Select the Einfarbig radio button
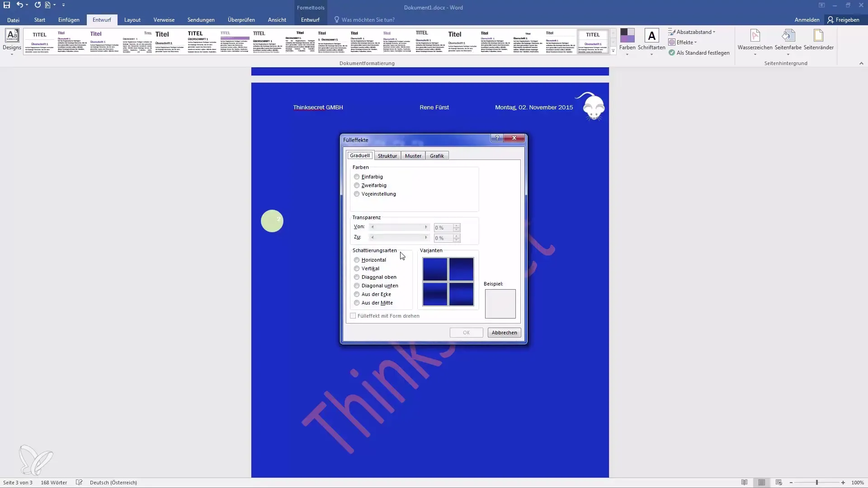Viewport: 868px width, 488px height. tap(357, 177)
